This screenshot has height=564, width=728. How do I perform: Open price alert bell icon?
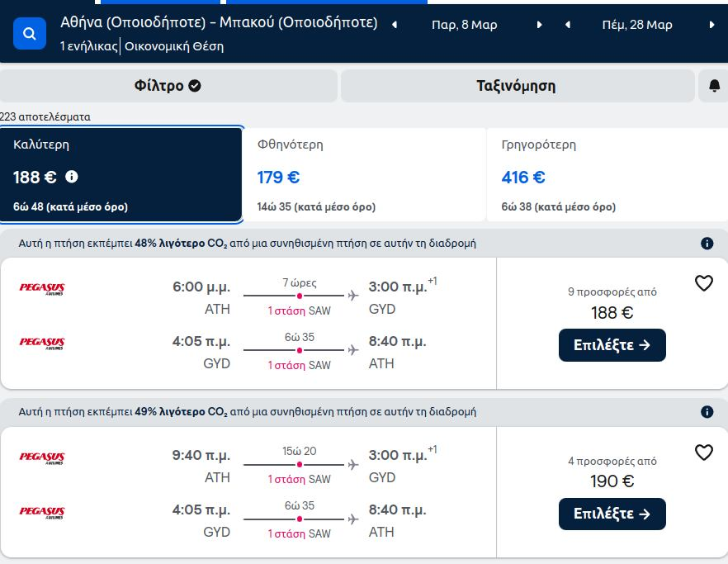[714, 86]
